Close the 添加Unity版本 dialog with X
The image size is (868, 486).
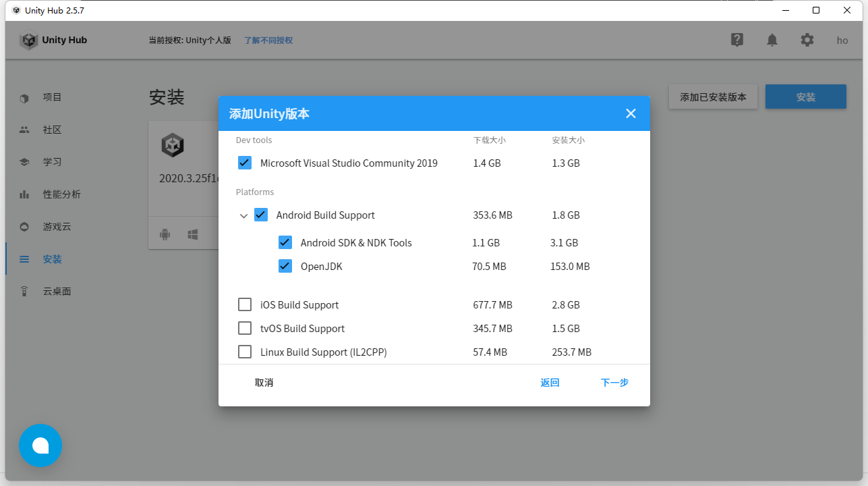631,113
